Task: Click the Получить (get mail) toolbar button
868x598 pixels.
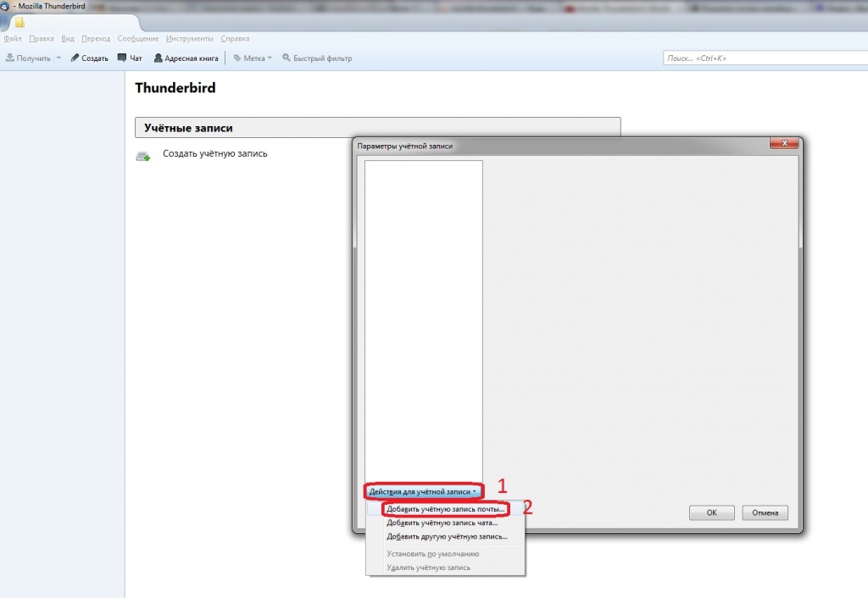Action: pos(28,58)
